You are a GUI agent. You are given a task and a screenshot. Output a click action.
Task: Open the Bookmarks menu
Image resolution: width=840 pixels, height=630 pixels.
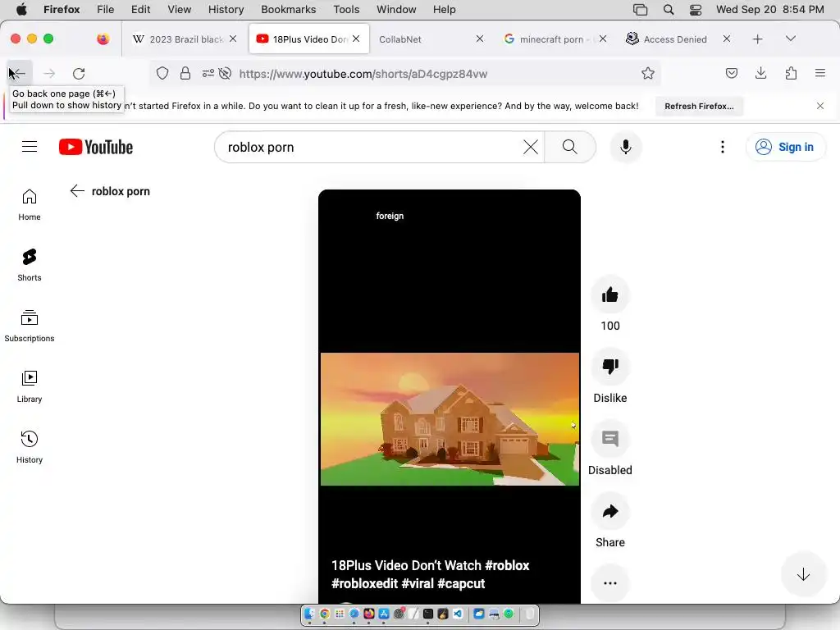pyautogui.click(x=288, y=9)
